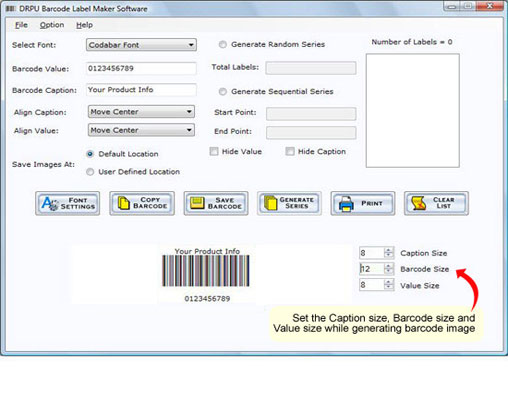Click the Save Barcode button
Viewport: 508px width, 398px height.
pyautogui.click(x=216, y=203)
